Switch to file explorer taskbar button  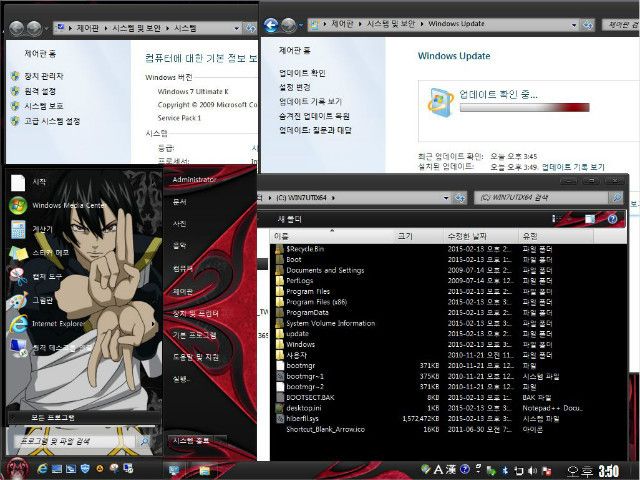[x=204, y=470]
